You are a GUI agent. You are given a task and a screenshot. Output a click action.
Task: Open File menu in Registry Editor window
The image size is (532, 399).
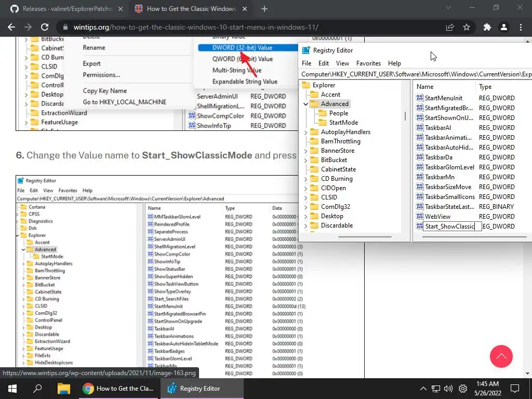pyautogui.click(x=307, y=63)
